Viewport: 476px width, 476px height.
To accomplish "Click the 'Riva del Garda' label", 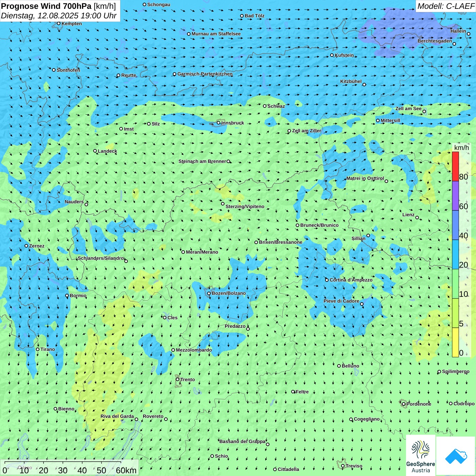I will click(117, 417).
